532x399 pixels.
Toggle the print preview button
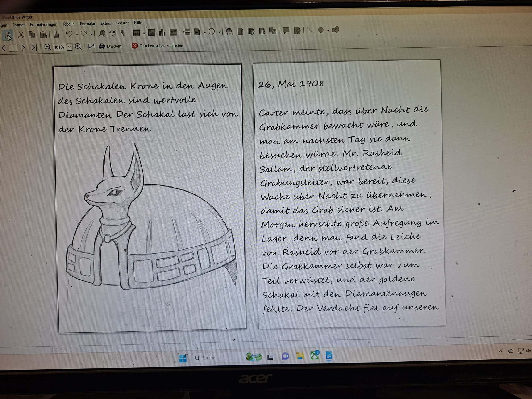pos(8,35)
